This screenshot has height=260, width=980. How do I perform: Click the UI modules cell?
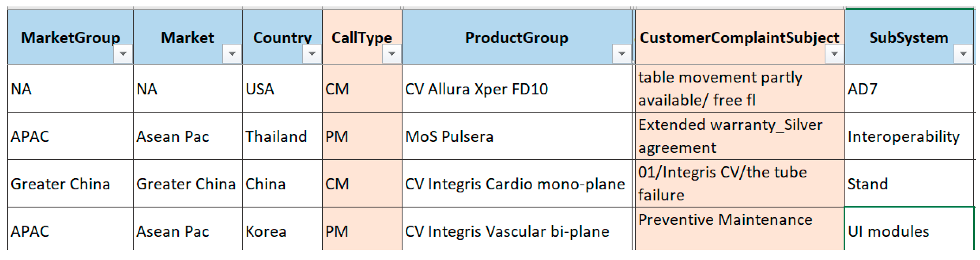pyautogui.click(x=888, y=231)
